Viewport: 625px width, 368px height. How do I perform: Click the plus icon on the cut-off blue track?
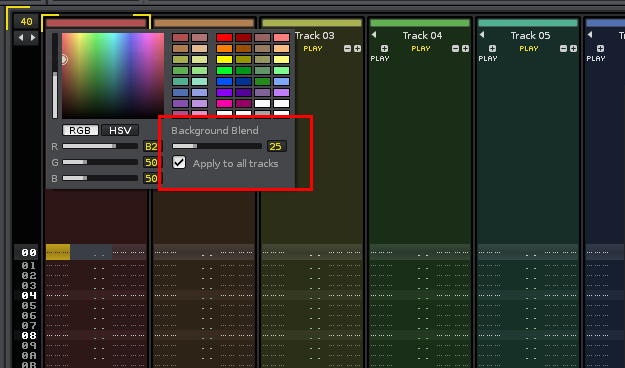point(600,49)
